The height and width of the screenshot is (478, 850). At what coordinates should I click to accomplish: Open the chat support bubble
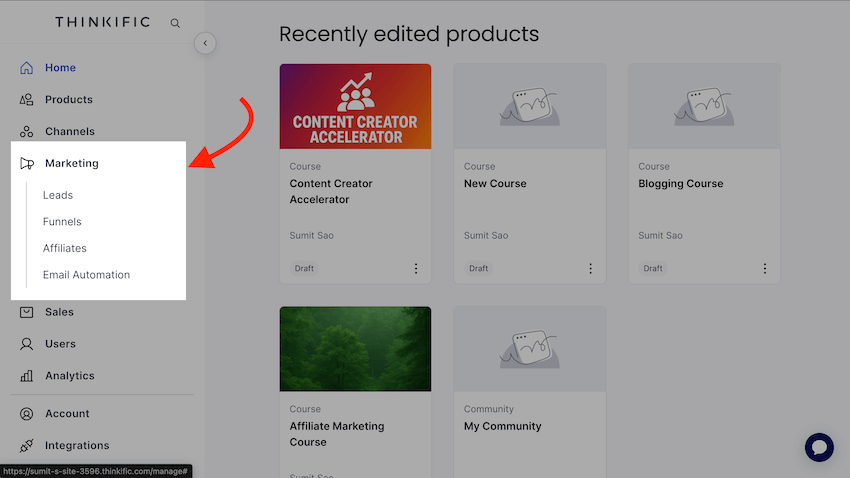point(819,447)
